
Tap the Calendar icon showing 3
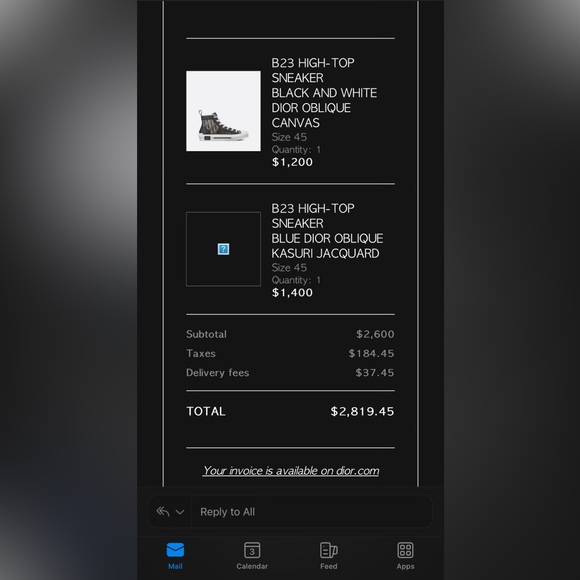(x=252, y=550)
